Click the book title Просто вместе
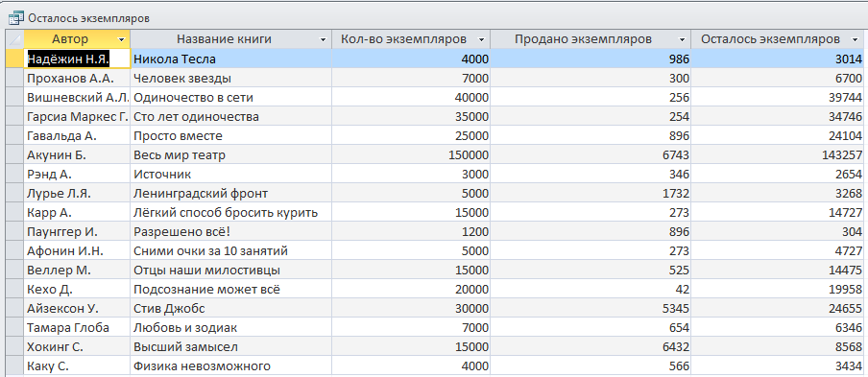 pos(178,136)
